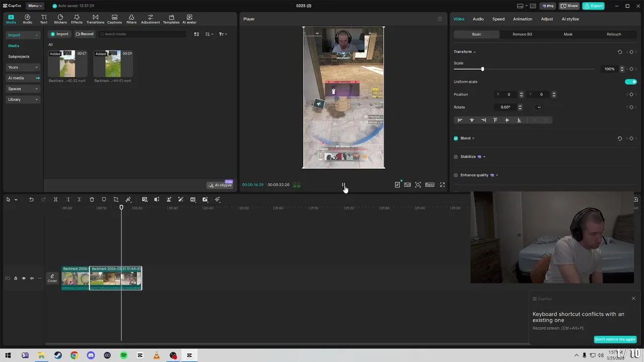Image resolution: width=644 pixels, height=362 pixels.
Task: Open the Stickers panel
Action: (x=60, y=19)
